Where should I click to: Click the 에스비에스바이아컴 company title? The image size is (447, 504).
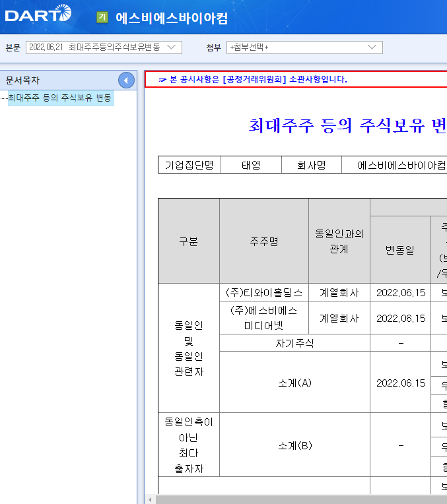tap(172, 18)
